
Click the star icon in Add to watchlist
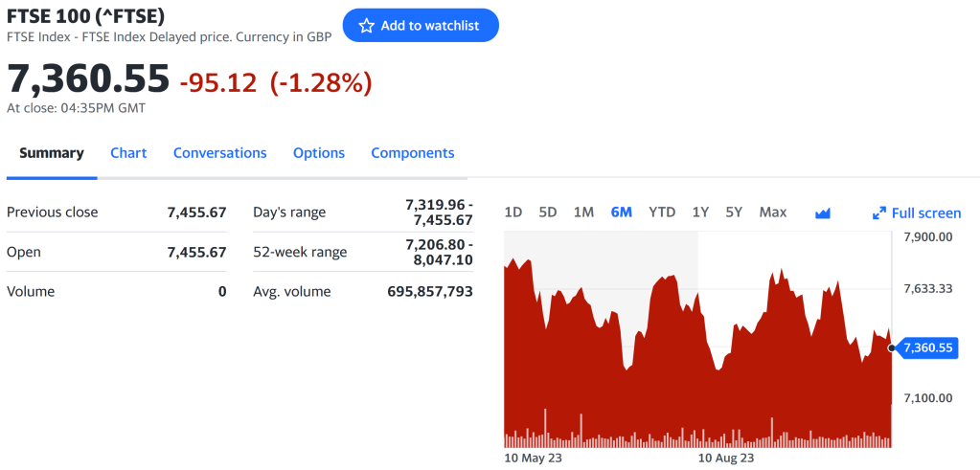point(366,26)
